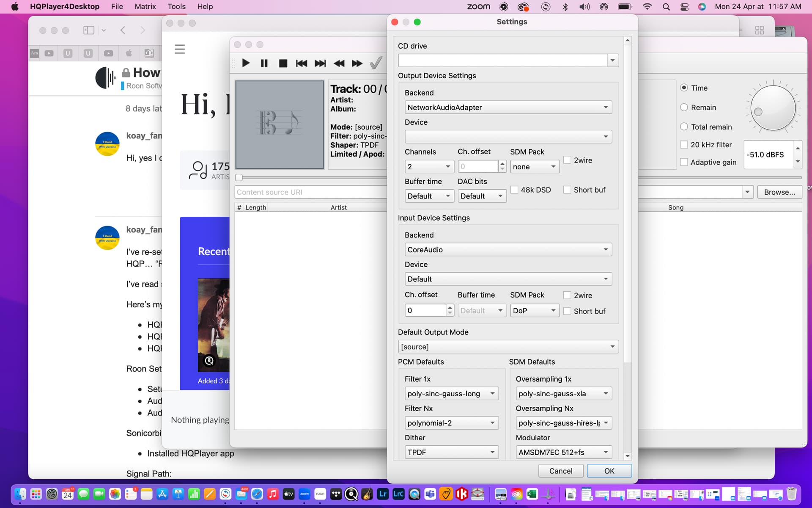The width and height of the screenshot is (812, 508).
Task: Open the Modulator AMSDM7EC 512+fs dropdown
Action: pos(563,452)
